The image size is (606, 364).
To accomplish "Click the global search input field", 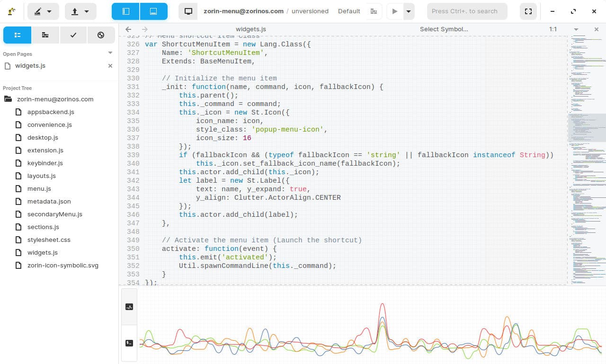I will click(467, 11).
